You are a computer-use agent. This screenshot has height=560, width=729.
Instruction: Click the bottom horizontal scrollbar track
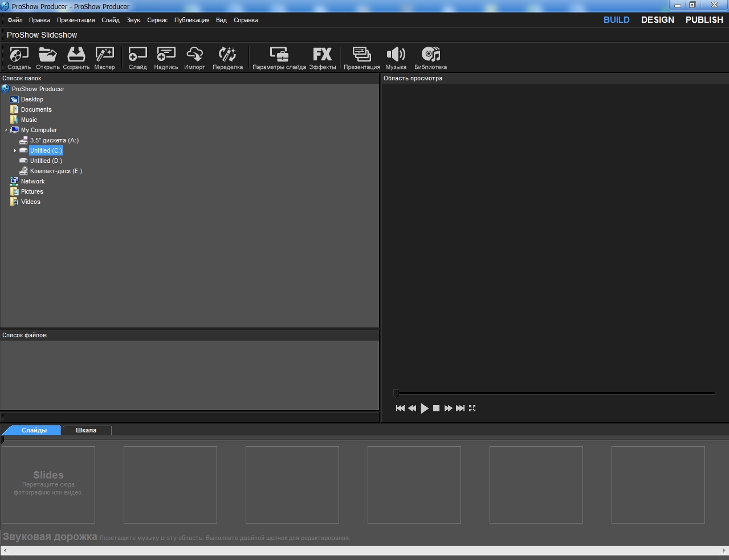(364, 550)
